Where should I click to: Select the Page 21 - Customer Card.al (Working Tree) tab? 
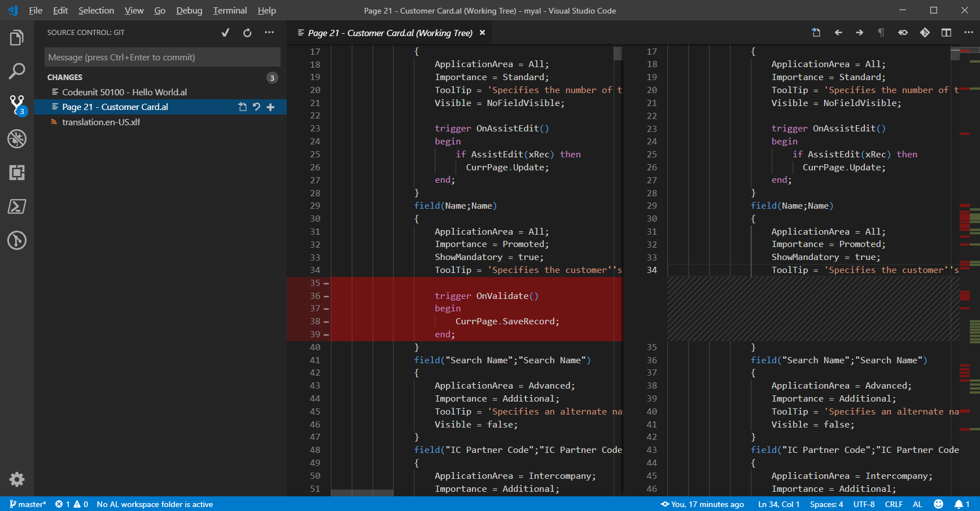pos(390,33)
